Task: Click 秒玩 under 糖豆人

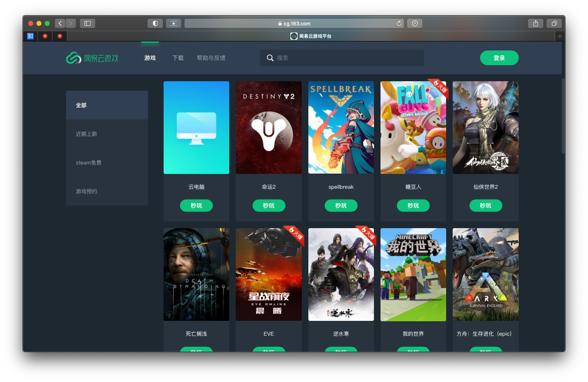Action: click(413, 206)
